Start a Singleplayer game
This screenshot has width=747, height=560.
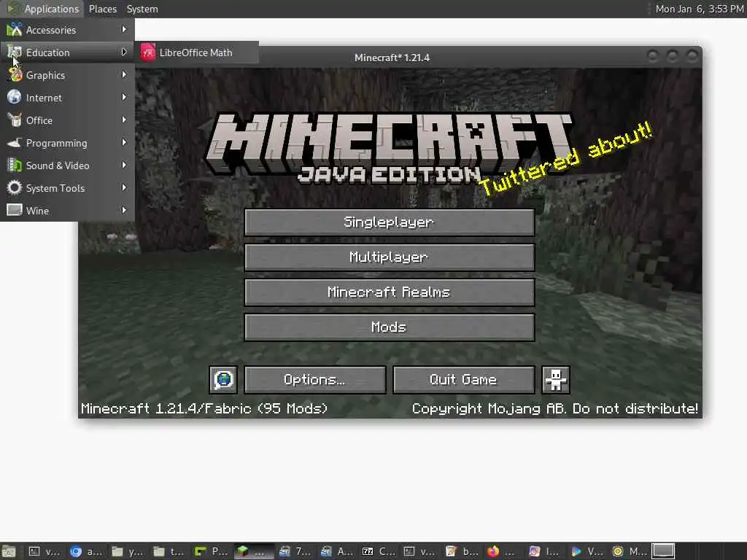(390, 222)
